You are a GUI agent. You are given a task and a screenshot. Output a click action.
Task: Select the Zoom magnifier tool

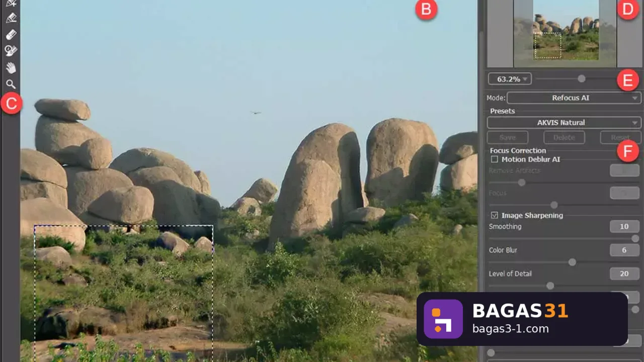point(11,84)
